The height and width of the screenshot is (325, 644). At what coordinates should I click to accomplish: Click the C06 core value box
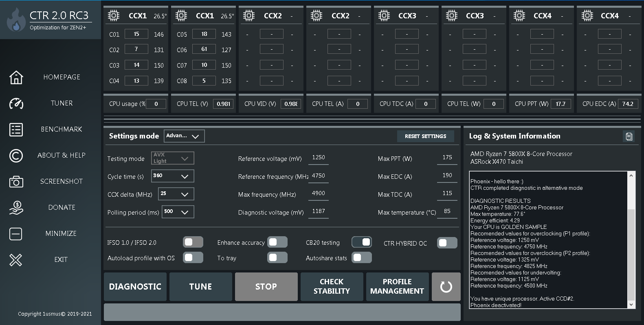204,49
